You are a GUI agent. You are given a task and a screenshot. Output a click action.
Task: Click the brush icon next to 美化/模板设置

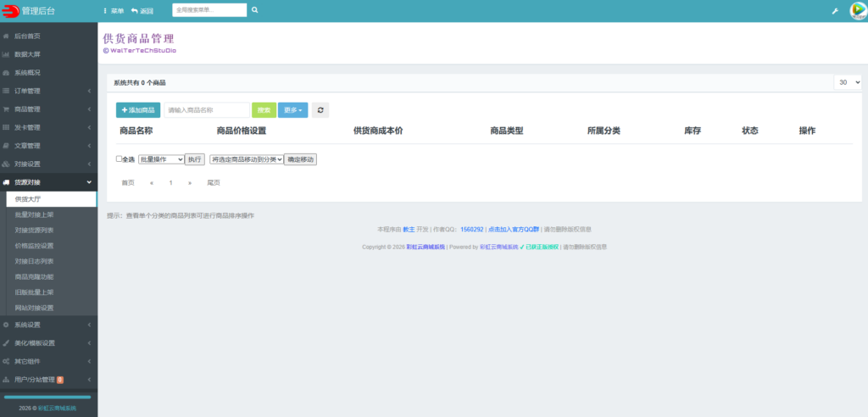tap(6, 342)
